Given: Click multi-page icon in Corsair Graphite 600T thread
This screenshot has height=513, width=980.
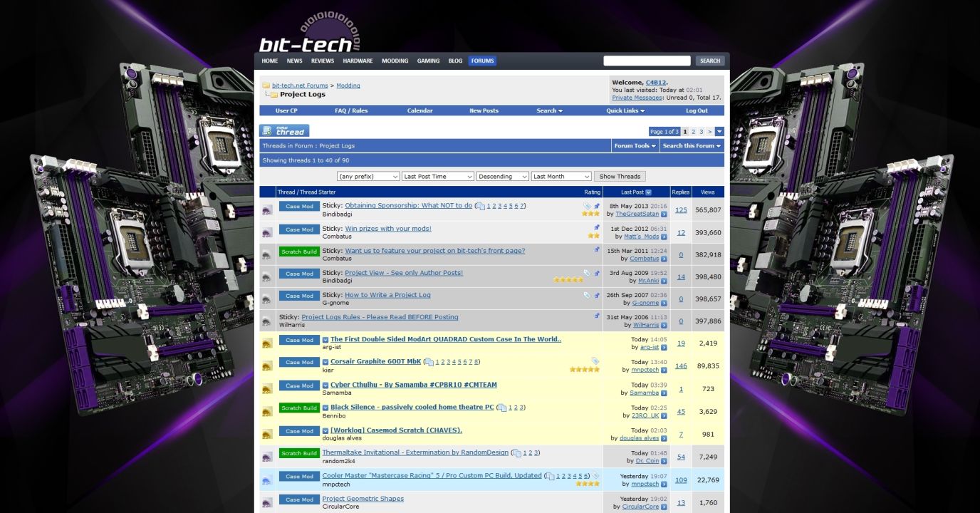Looking at the screenshot, I should (x=429, y=362).
